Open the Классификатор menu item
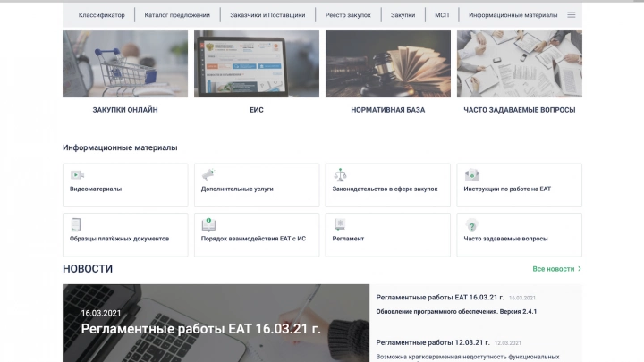This screenshot has width=644, height=362. point(101,15)
